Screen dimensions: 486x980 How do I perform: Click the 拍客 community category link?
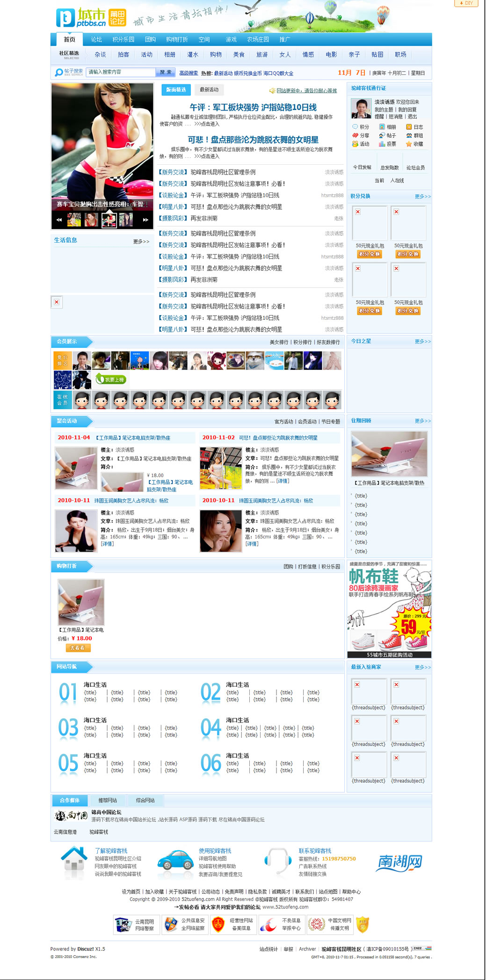pos(123,55)
